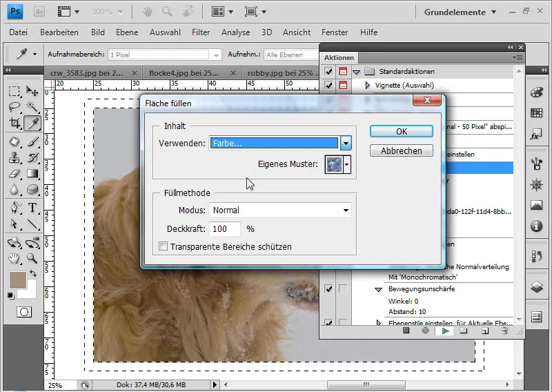Toggle Vignette (Auswahl) action checkmark

tap(329, 86)
